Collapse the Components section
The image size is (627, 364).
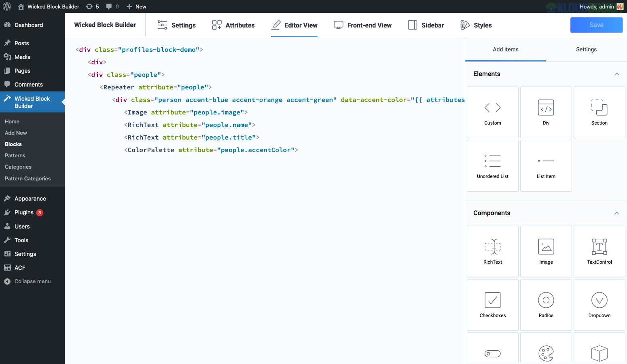coord(616,213)
